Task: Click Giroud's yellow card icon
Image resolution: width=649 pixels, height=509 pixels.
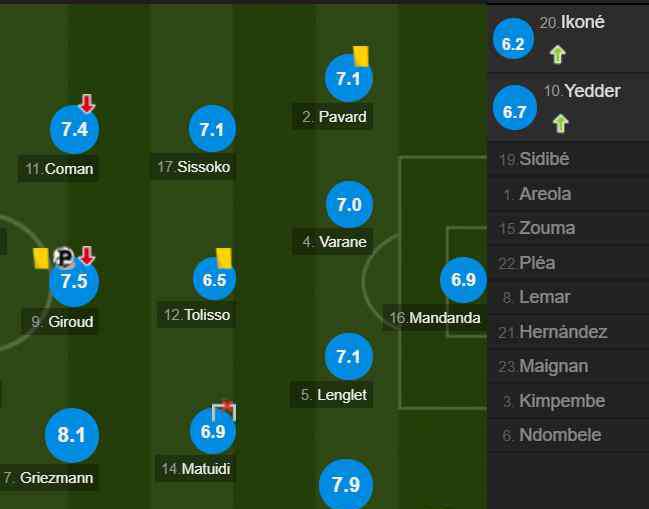Action: pyautogui.click(x=41, y=259)
